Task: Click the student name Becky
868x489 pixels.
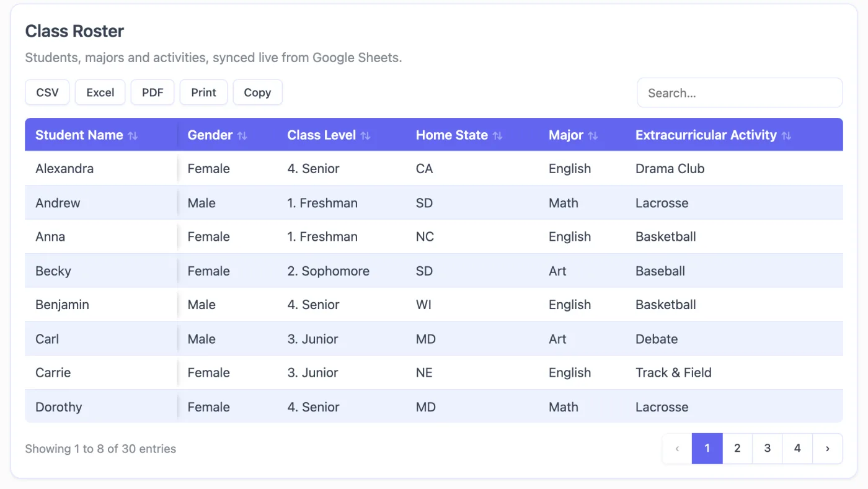Action: 53,271
